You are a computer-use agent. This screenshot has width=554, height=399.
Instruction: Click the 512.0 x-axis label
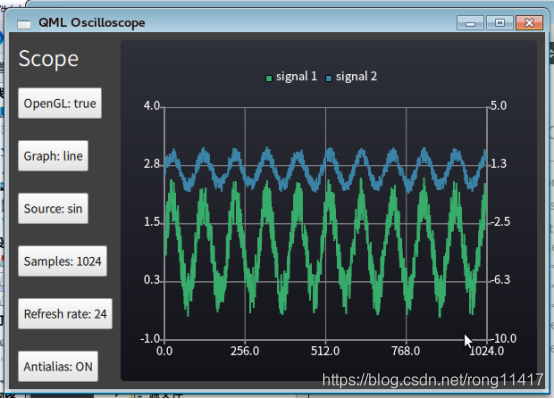[325, 351]
